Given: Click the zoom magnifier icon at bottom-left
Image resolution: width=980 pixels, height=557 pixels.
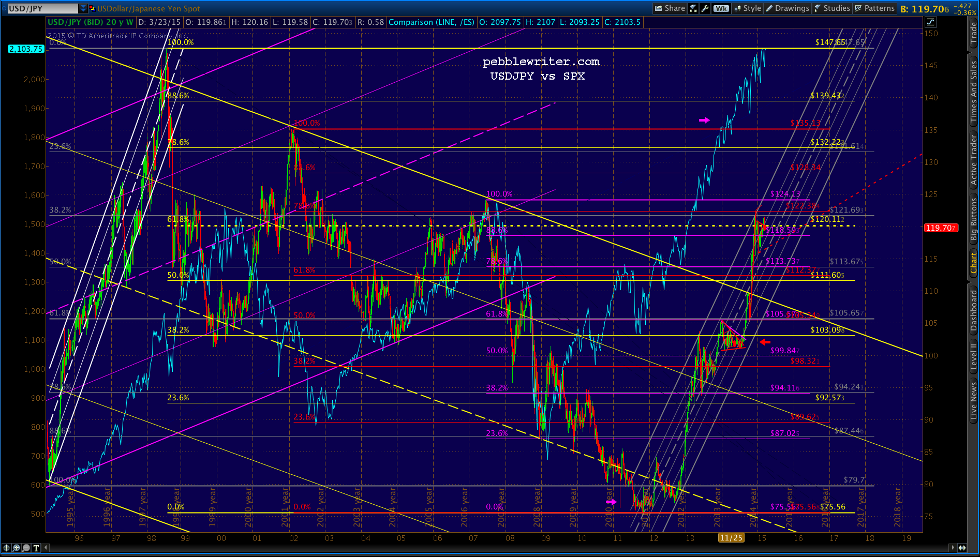Looking at the screenshot, I should tap(26, 548).
